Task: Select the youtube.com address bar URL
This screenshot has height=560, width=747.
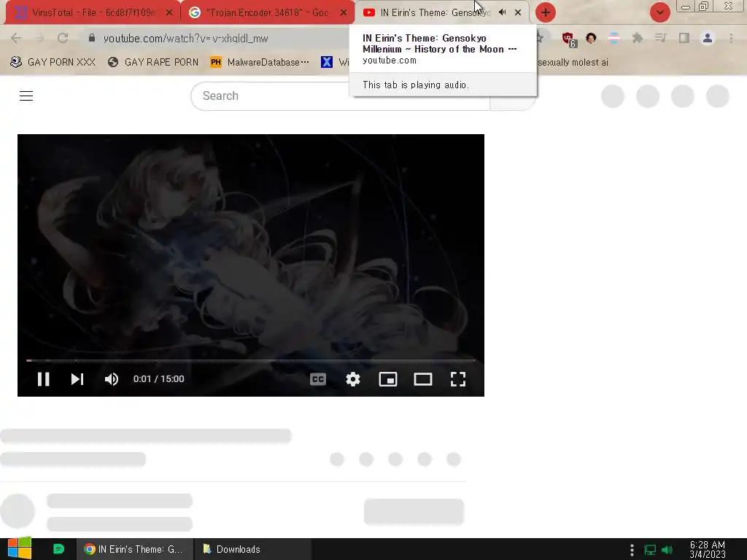Action: tap(186, 39)
